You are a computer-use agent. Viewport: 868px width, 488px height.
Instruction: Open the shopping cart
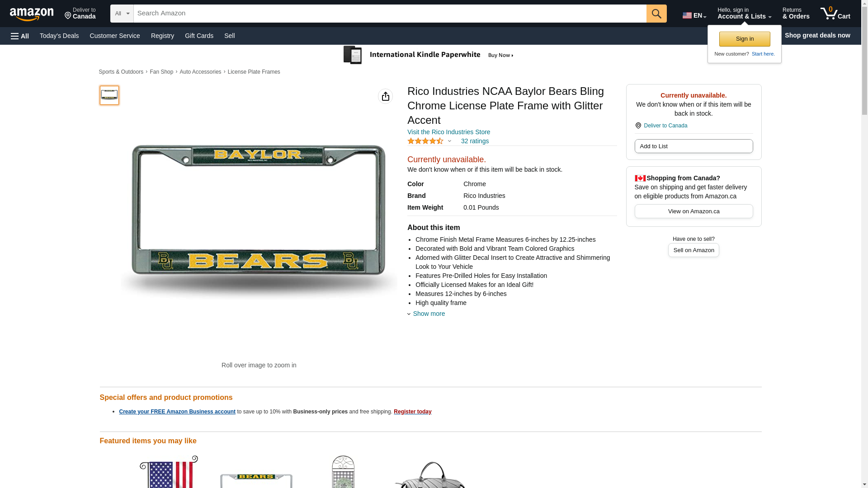[835, 14]
